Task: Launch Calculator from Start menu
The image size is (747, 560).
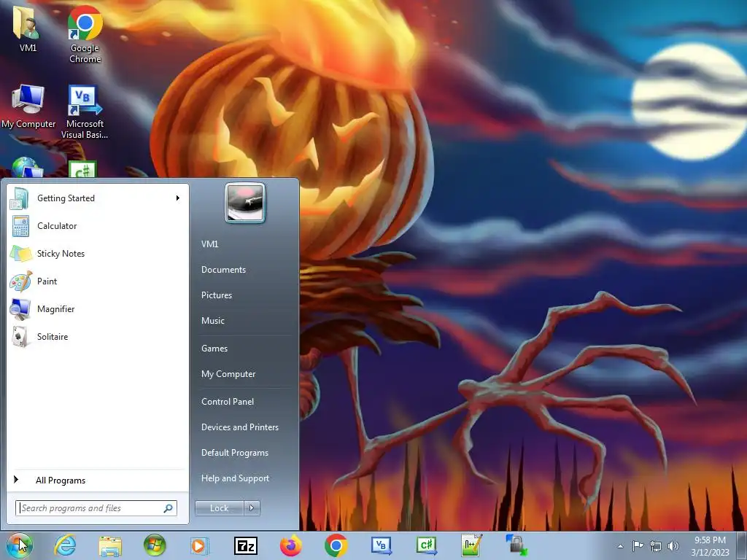Action: point(97,226)
